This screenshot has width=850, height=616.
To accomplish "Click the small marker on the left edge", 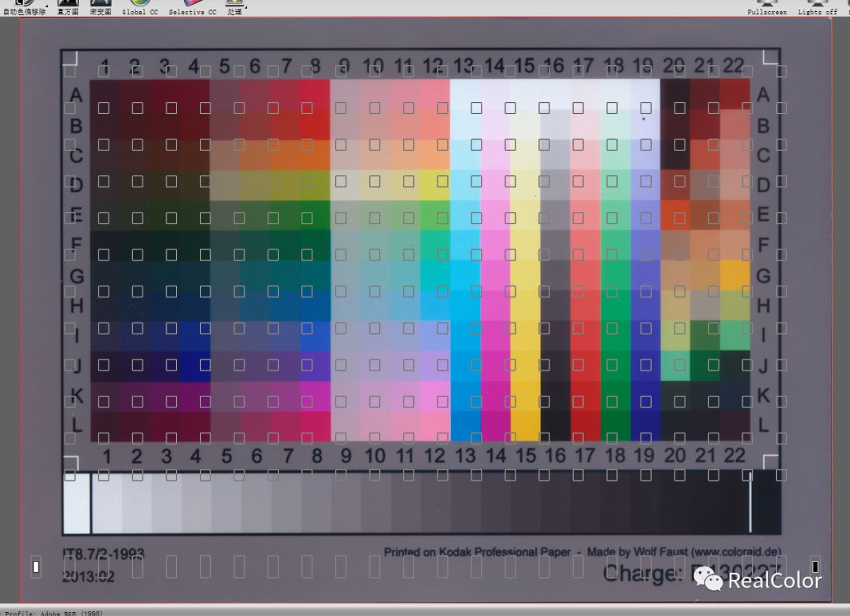I will 36,566.
